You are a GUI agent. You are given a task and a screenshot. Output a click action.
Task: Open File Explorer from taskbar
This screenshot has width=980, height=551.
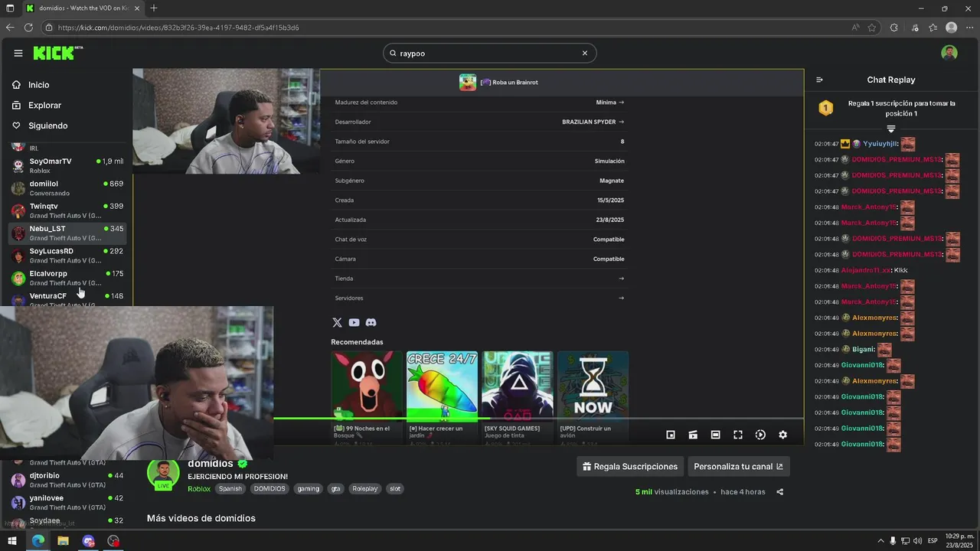tap(63, 541)
